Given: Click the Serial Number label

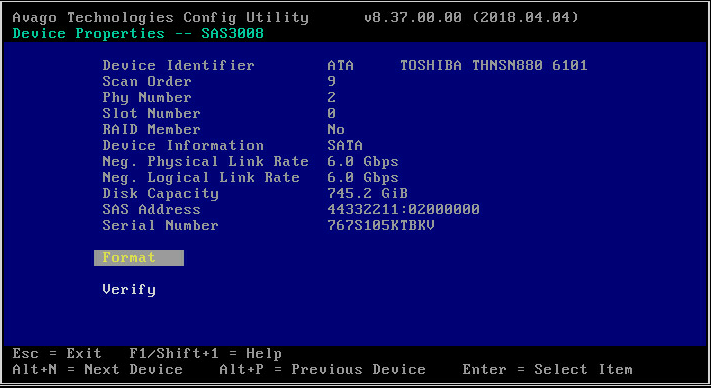Looking at the screenshot, I should click(x=161, y=226).
